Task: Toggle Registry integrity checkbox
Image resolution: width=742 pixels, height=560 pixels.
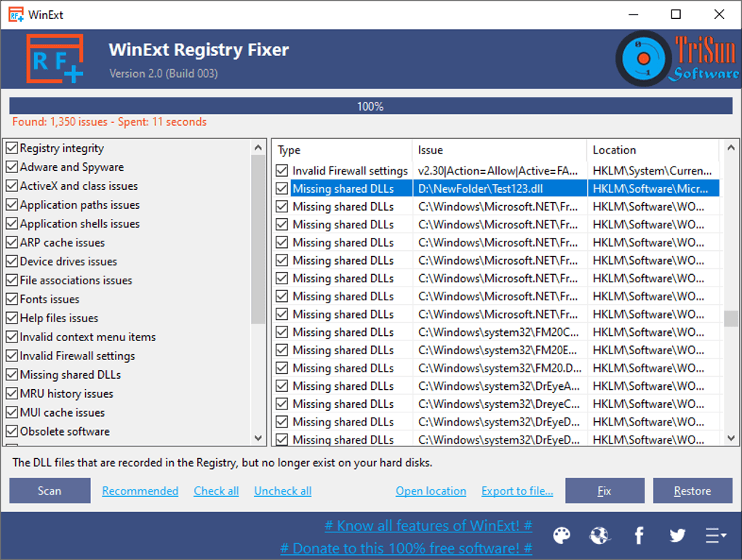Action: coord(12,148)
